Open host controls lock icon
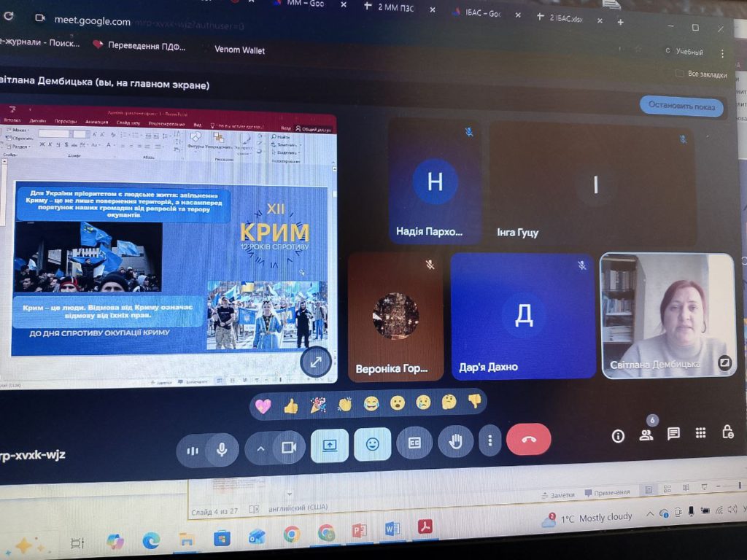 pos(727,432)
